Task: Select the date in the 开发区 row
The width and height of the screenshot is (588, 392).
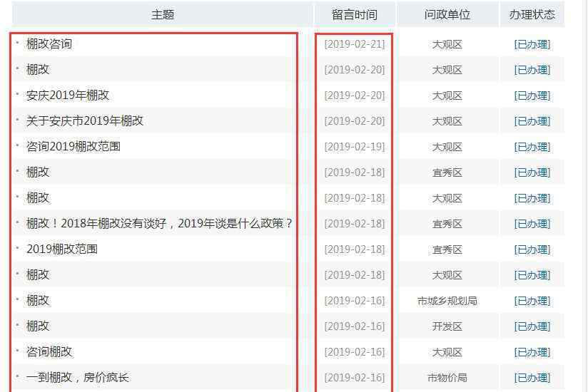Action: (355, 326)
